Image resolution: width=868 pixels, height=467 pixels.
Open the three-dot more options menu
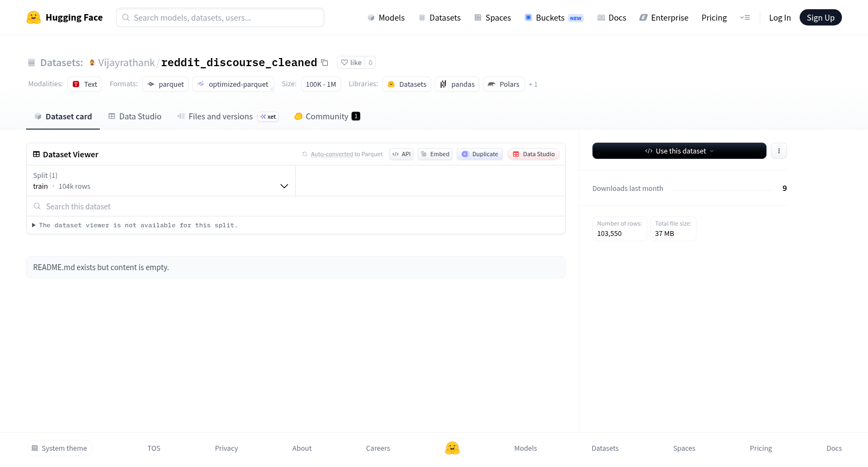coord(779,151)
